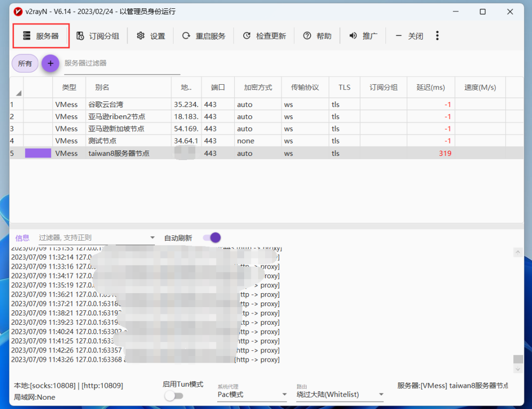The image size is (532, 409).
Task: Click the 关闭 toolbar item
Action: pyautogui.click(x=409, y=36)
